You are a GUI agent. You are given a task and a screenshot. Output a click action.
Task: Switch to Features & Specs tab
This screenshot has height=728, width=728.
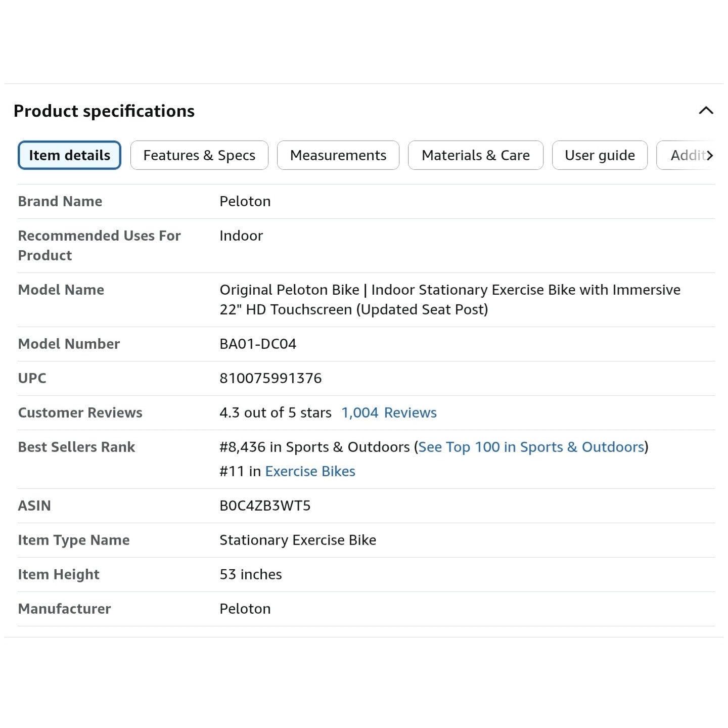199,155
